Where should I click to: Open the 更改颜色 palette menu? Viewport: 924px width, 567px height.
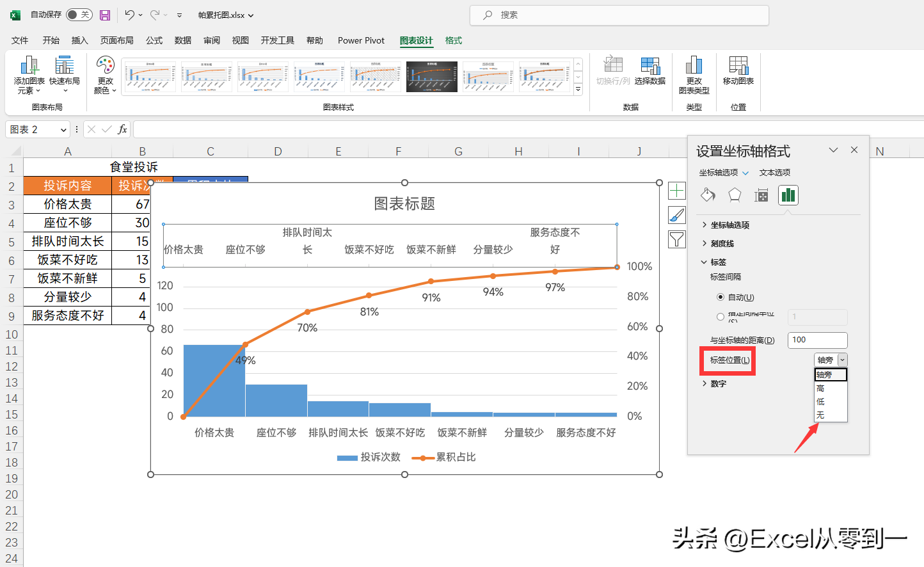click(x=105, y=75)
